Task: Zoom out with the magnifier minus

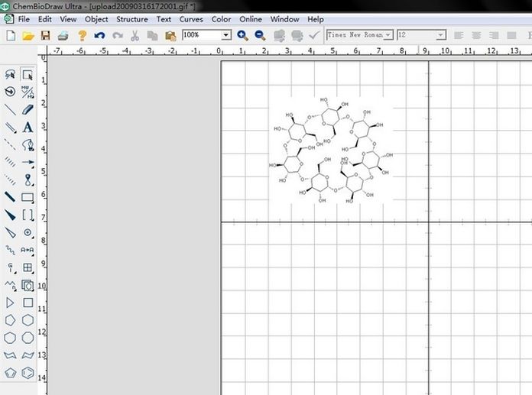Action: (260, 35)
